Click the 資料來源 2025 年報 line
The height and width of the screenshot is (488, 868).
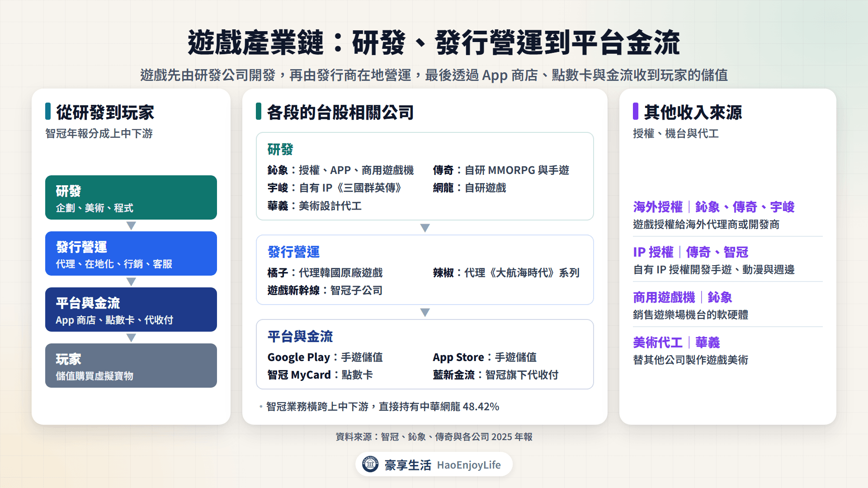tap(434, 436)
